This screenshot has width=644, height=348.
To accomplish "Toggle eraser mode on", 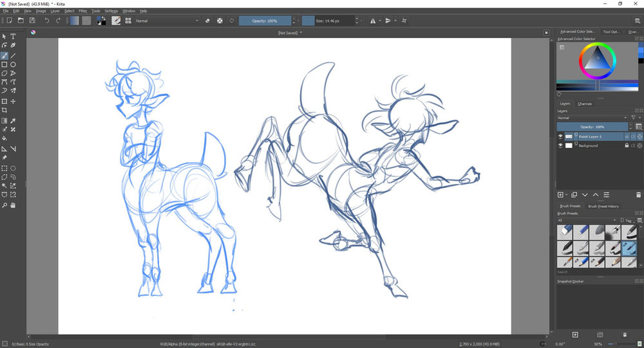I will pyautogui.click(x=207, y=21).
